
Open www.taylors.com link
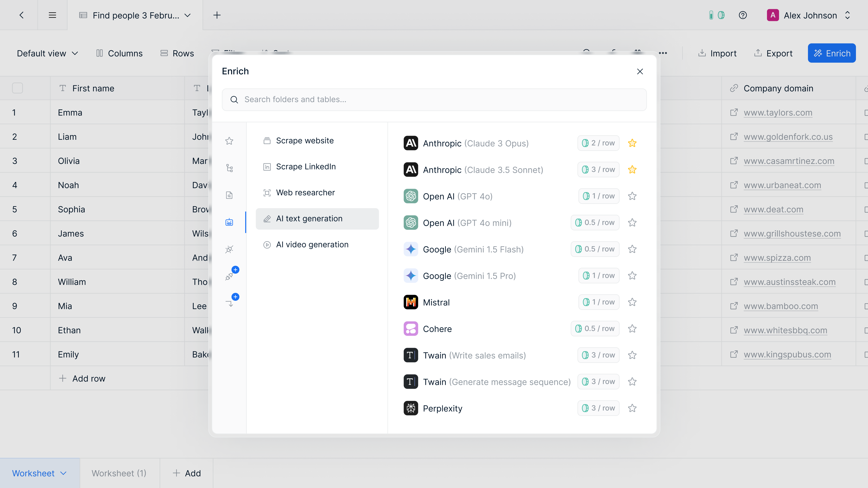click(778, 113)
